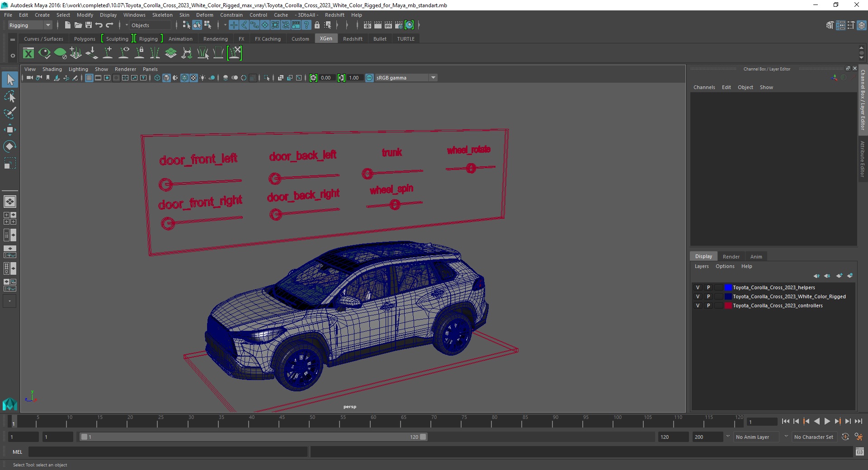Toggle visibility V of White_Color_Rigged layer
868x470 pixels.
click(698, 296)
